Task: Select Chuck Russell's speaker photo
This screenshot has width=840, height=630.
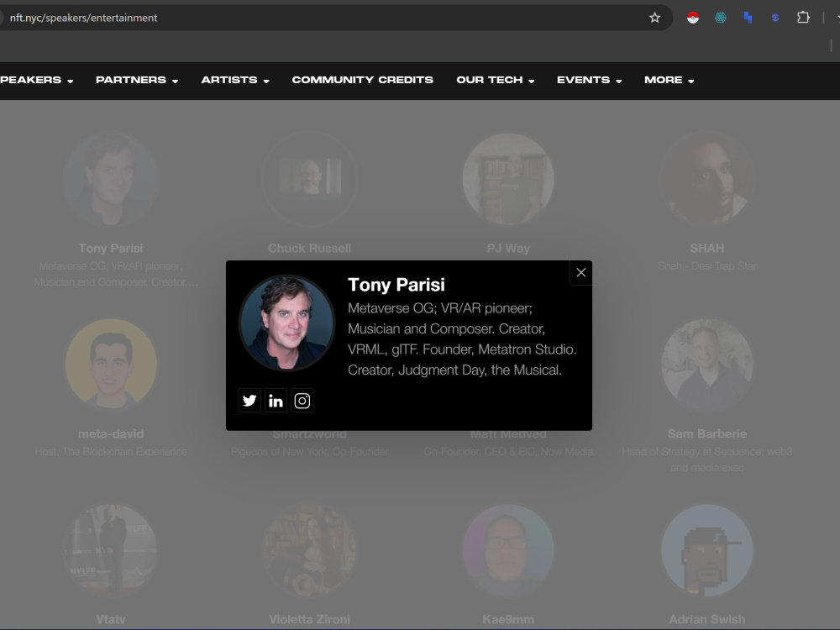Action: (x=310, y=178)
